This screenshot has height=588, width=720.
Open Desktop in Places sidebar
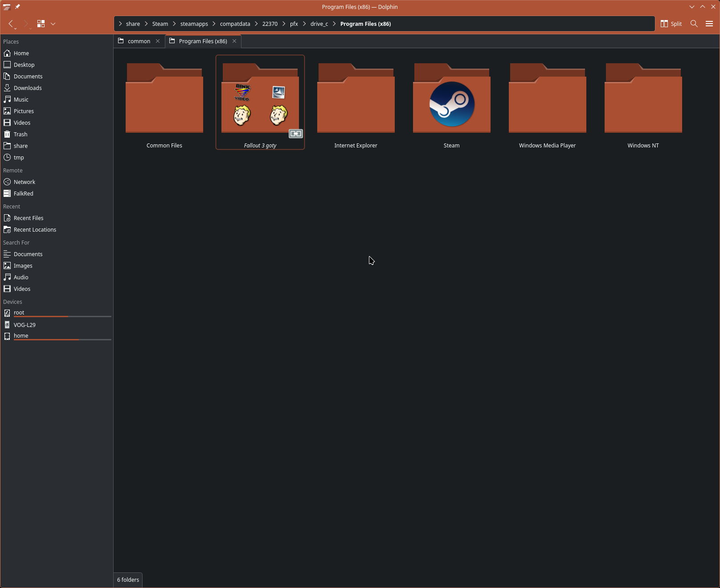coord(57,65)
